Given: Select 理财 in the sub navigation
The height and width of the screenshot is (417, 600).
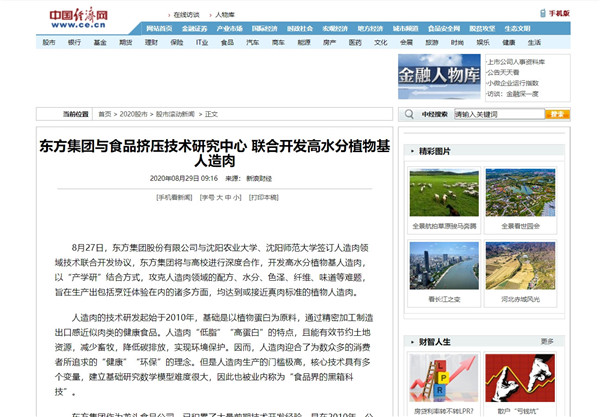Looking at the screenshot, I should pyautogui.click(x=151, y=42).
